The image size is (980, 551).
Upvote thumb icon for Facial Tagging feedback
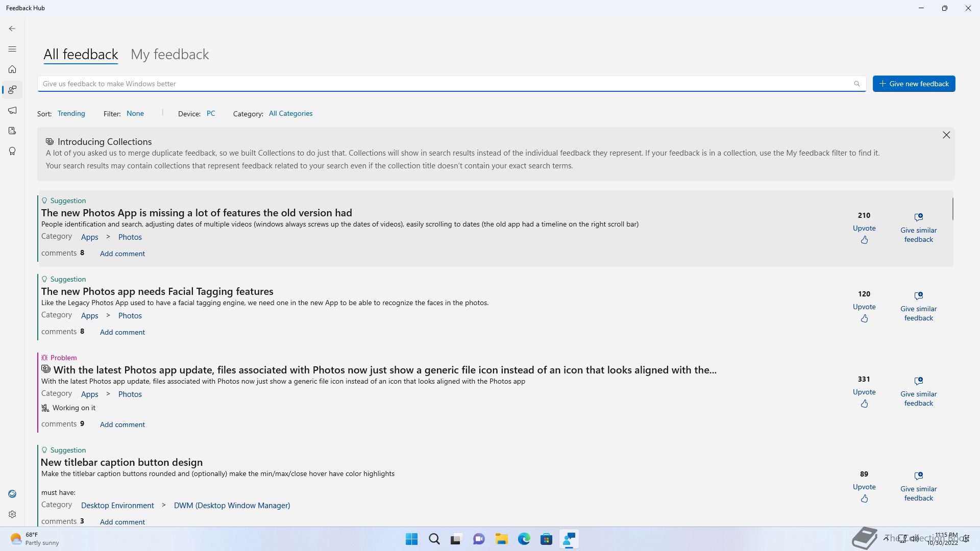point(864,318)
